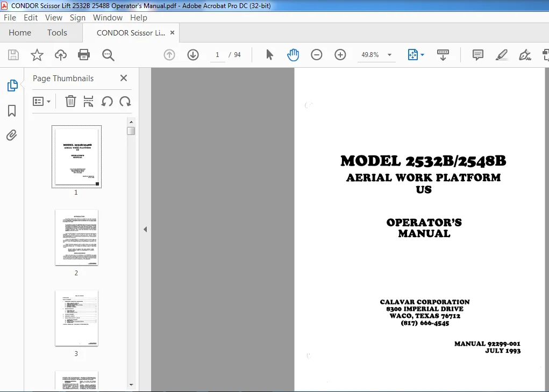
Task: Go to next page arrow
Action: pos(193,55)
